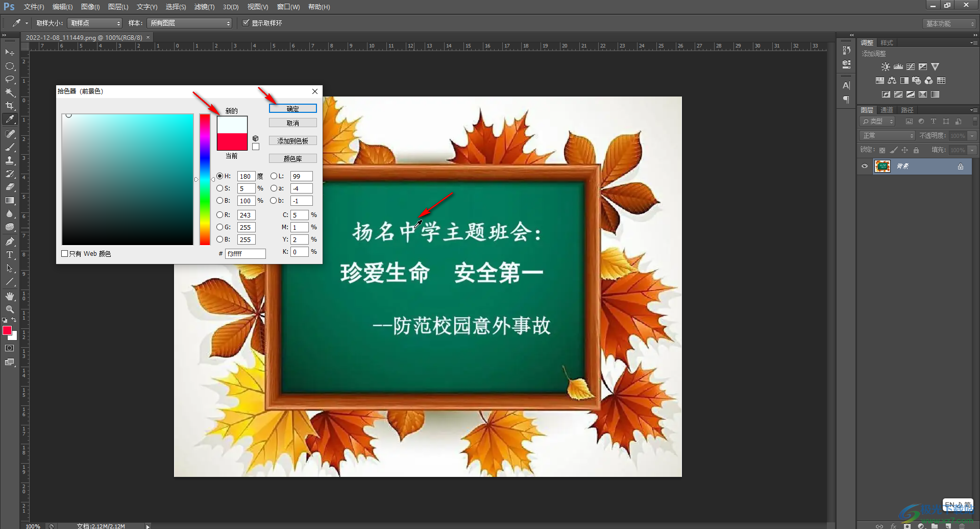Click the 添加到色板 button

coord(293,141)
